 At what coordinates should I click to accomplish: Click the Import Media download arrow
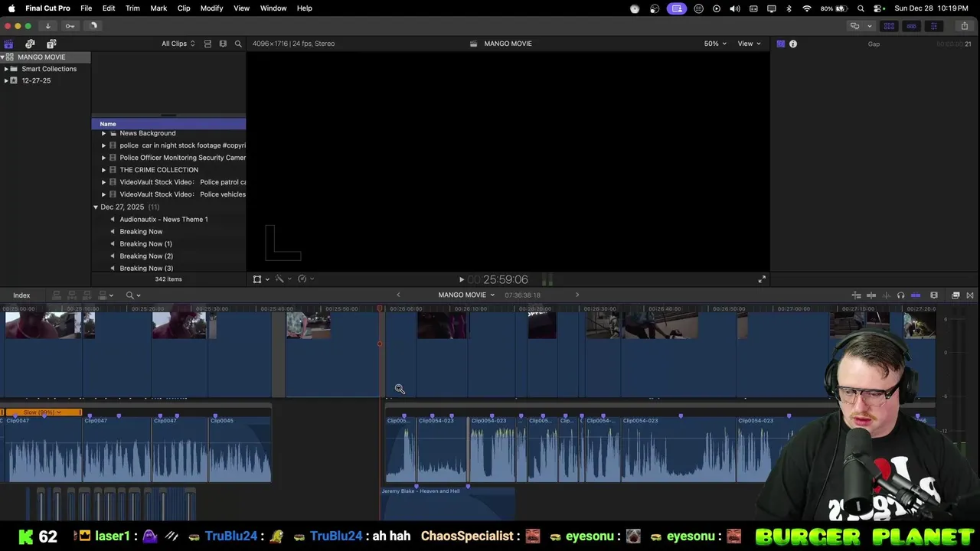click(47, 26)
